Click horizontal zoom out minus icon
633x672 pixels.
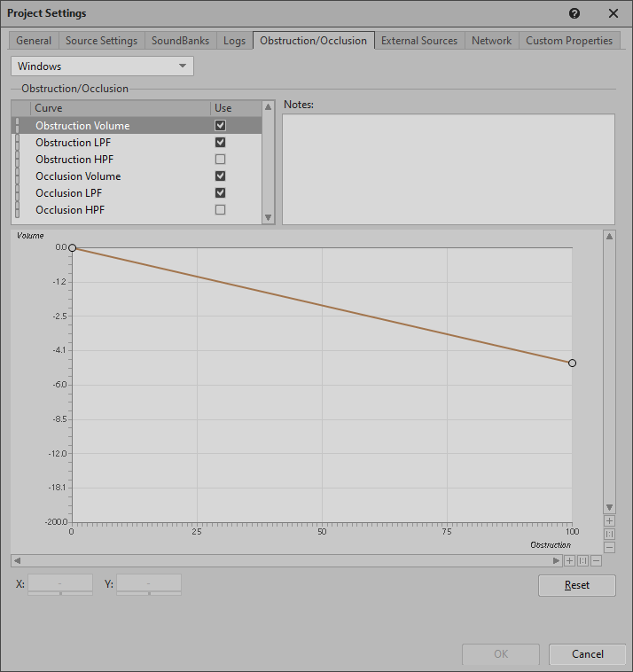[596, 560]
